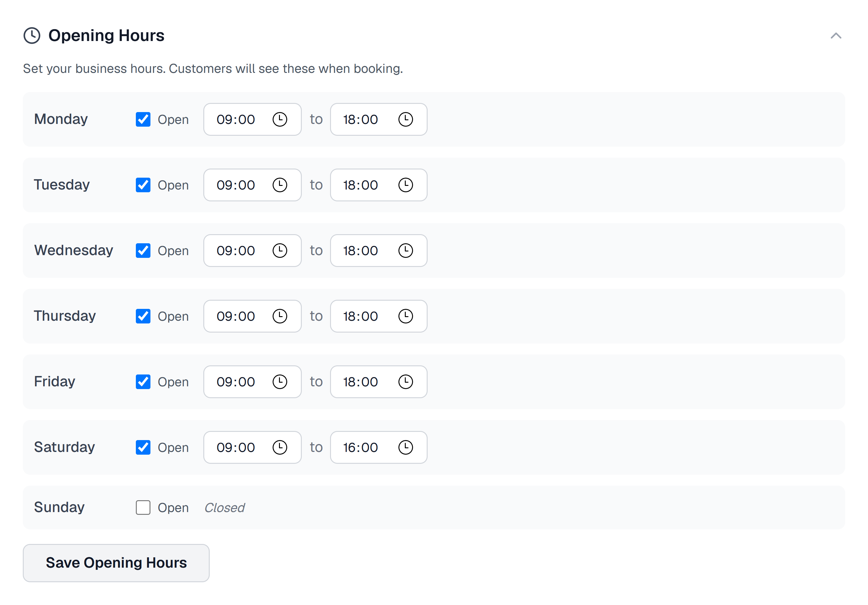The image size is (868, 605).
Task: Edit Friday closing time field 18:00
Action: (379, 382)
